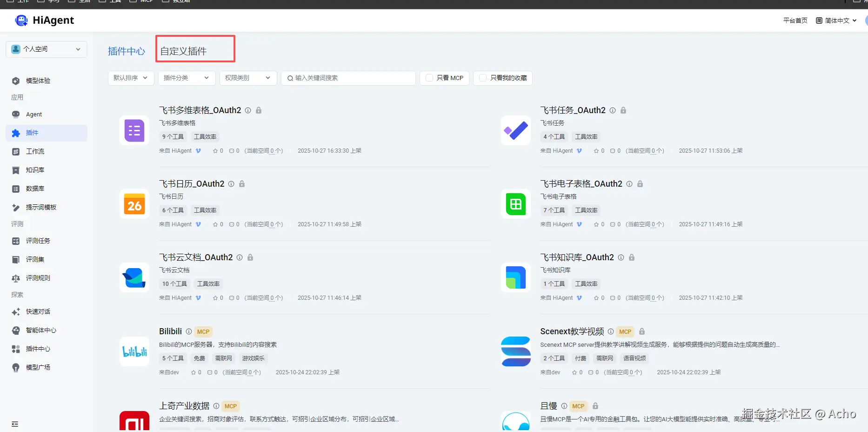Image resolution: width=868 pixels, height=432 pixels.
Task: Go to 平台首页 link
Action: coord(795,20)
